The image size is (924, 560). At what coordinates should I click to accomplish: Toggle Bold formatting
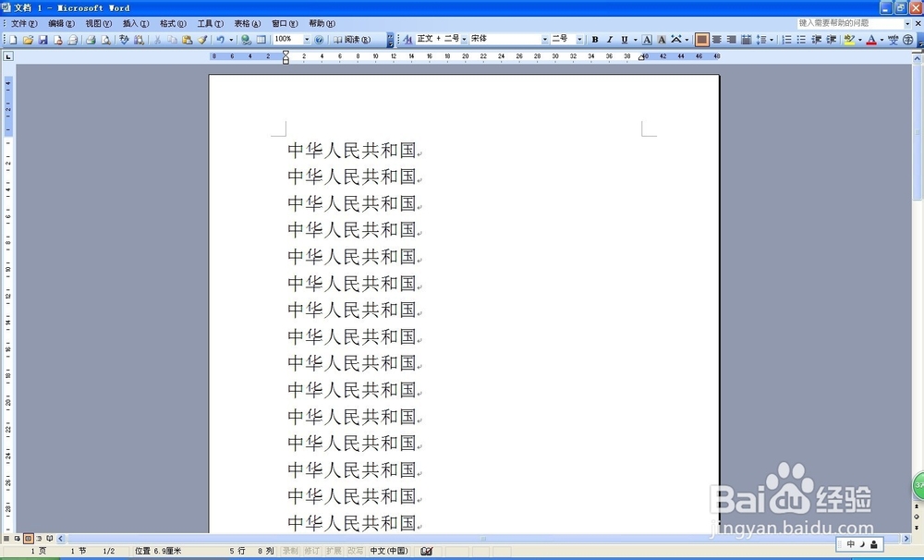pyautogui.click(x=595, y=40)
